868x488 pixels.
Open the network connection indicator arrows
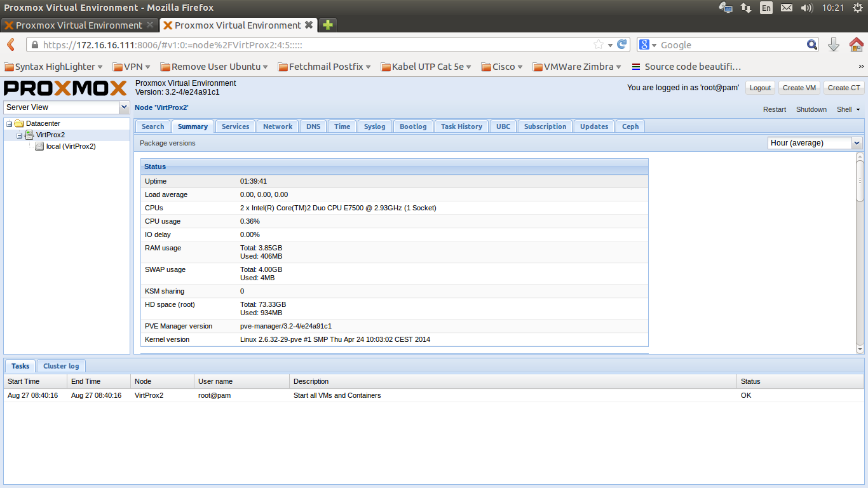(x=746, y=8)
